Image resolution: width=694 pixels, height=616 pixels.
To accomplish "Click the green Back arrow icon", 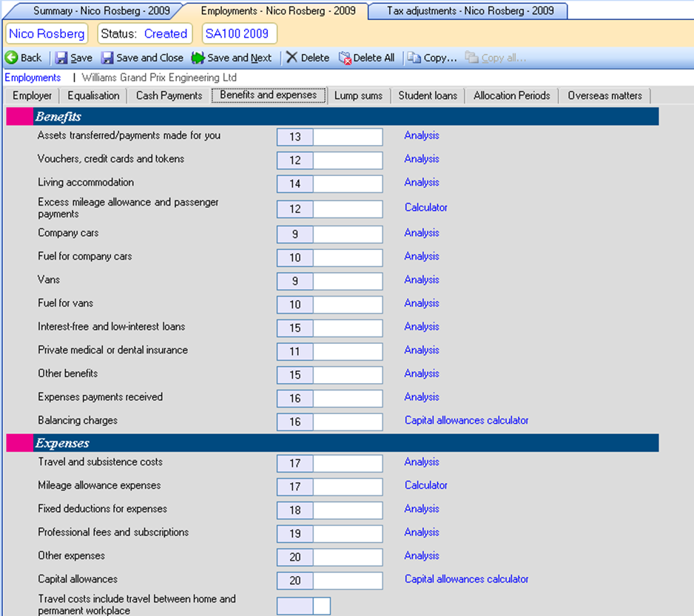I will coord(12,58).
